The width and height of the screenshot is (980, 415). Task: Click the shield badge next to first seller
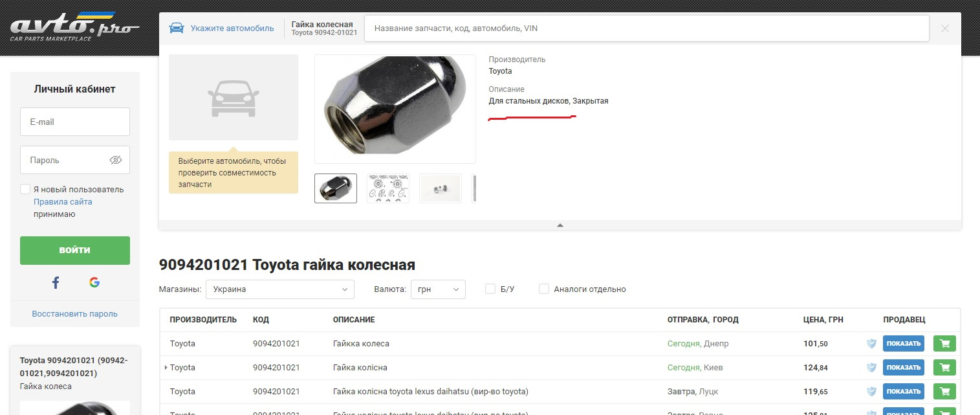click(873, 343)
